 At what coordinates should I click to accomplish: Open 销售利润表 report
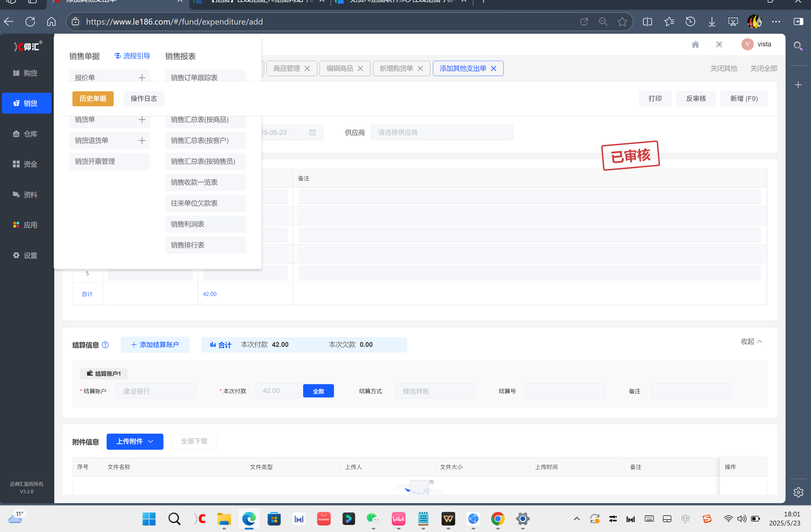click(206, 224)
